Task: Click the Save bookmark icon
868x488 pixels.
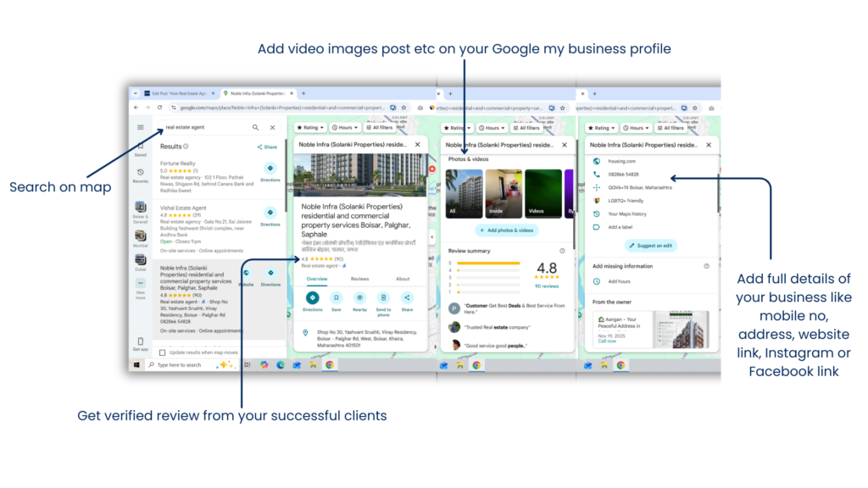Action: [x=337, y=297]
